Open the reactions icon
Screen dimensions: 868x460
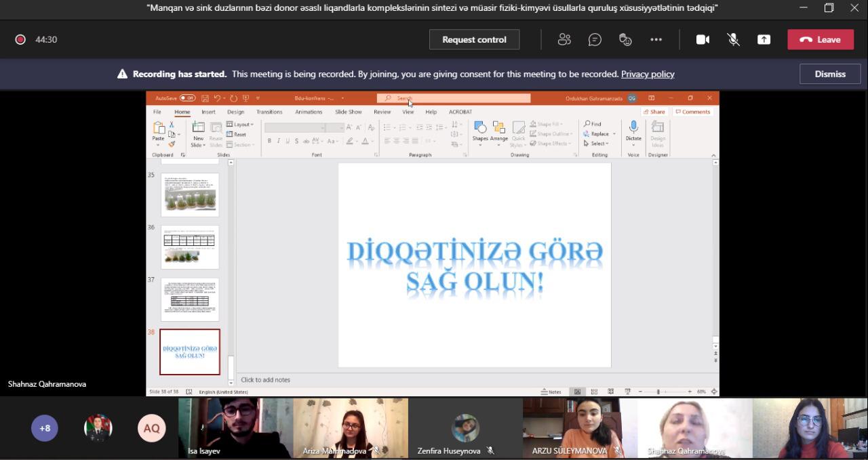tap(625, 39)
